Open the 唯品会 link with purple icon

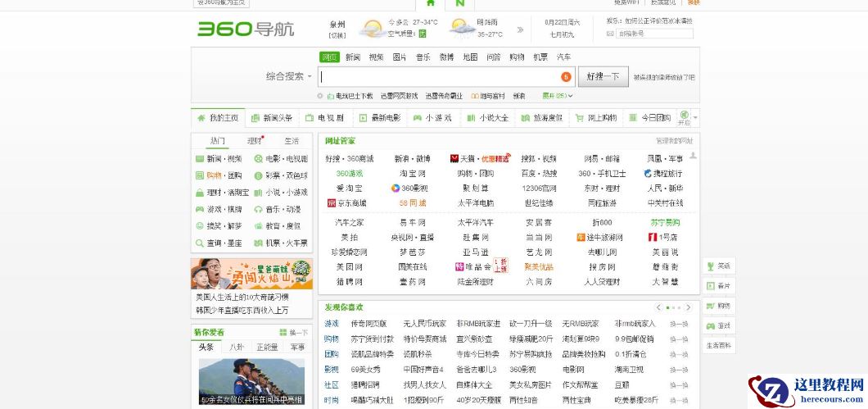coord(473,266)
